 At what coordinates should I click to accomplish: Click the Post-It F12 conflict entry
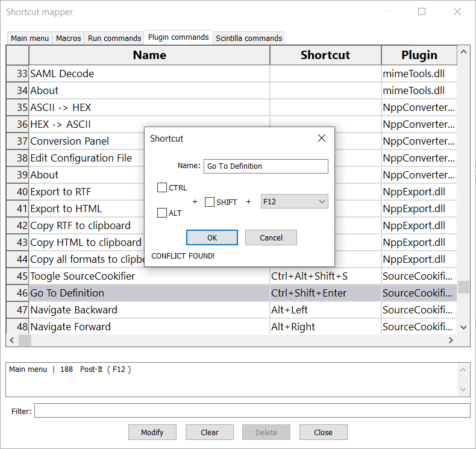coord(70,369)
